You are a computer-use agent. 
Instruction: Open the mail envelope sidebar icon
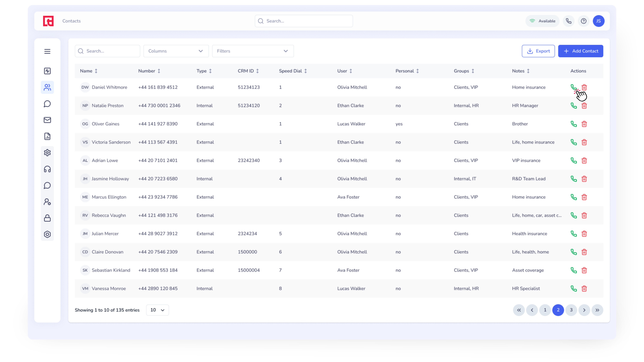tap(47, 120)
